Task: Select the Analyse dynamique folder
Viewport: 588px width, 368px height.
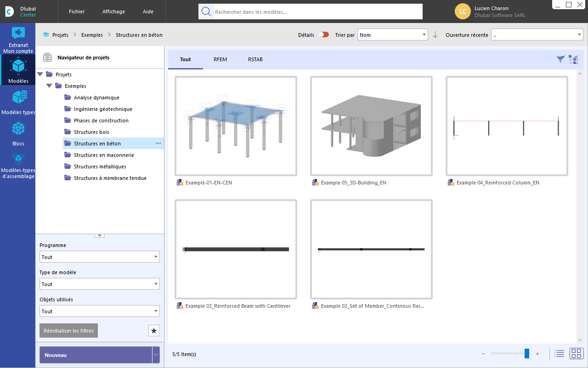Action: (x=96, y=98)
